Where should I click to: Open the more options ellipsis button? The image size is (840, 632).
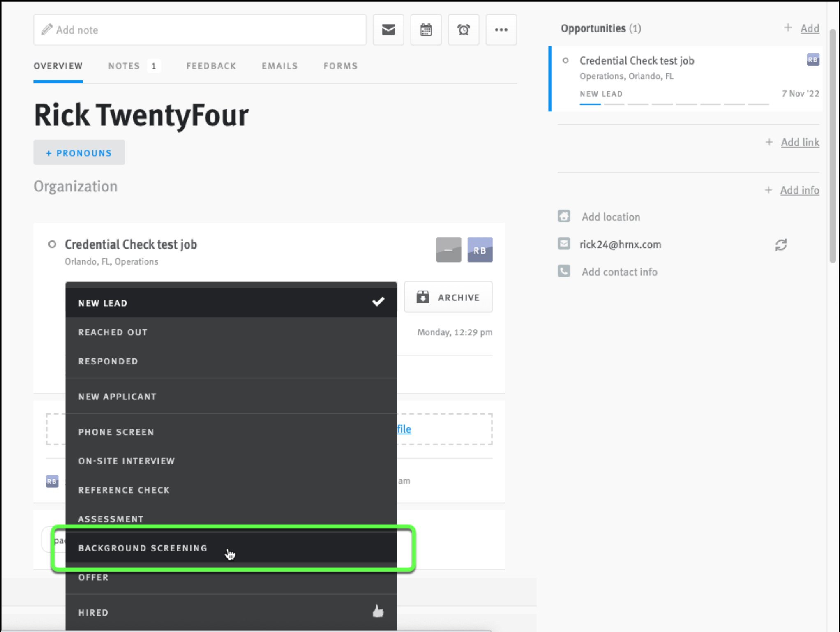501,30
